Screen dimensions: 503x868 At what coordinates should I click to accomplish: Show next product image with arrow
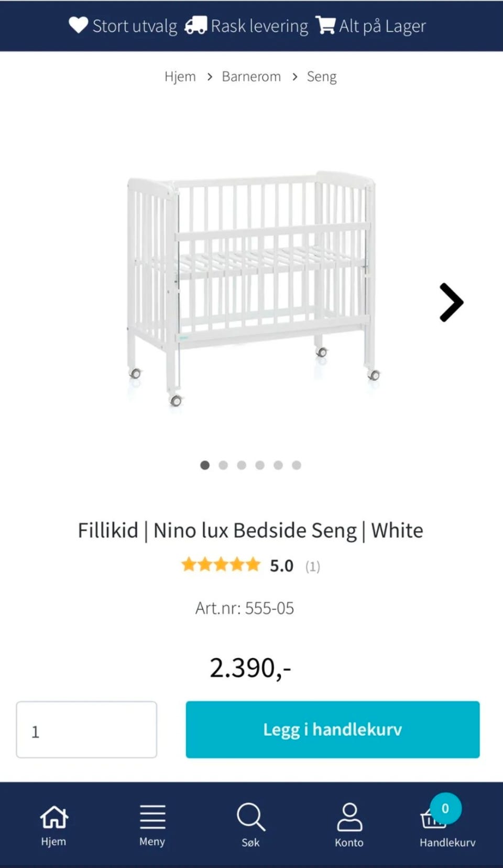[x=451, y=302]
